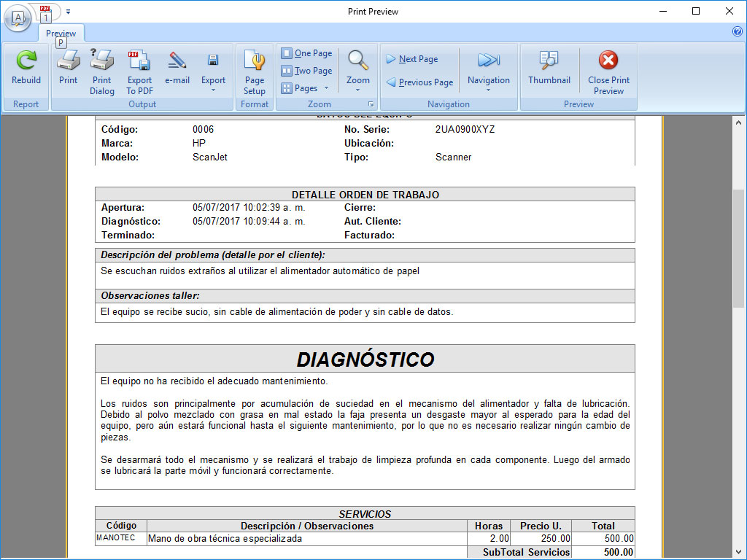Switch to One Page view
The height and width of the screenshot is (560, 747).
coord(307,53)
